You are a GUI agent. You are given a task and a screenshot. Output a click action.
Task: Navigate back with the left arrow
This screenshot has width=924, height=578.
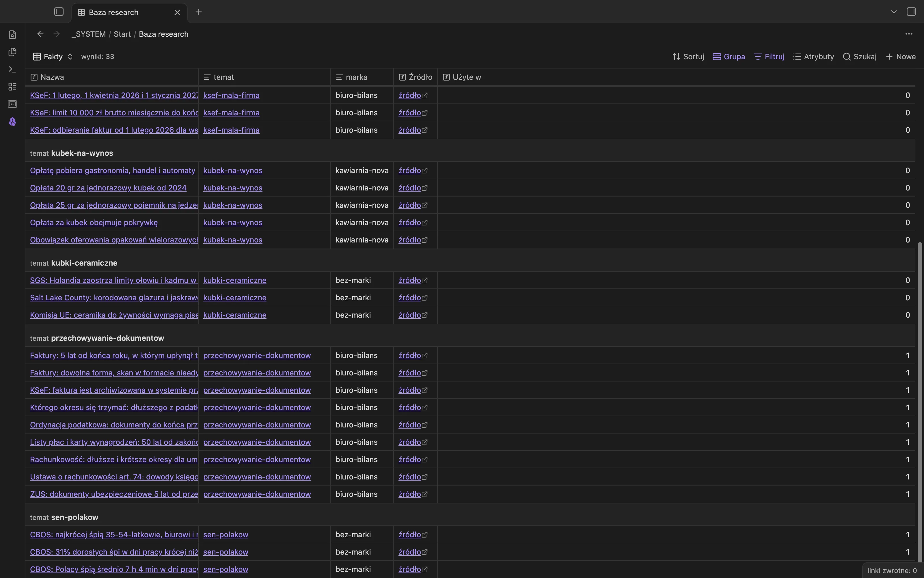click(x=40, y=34)
